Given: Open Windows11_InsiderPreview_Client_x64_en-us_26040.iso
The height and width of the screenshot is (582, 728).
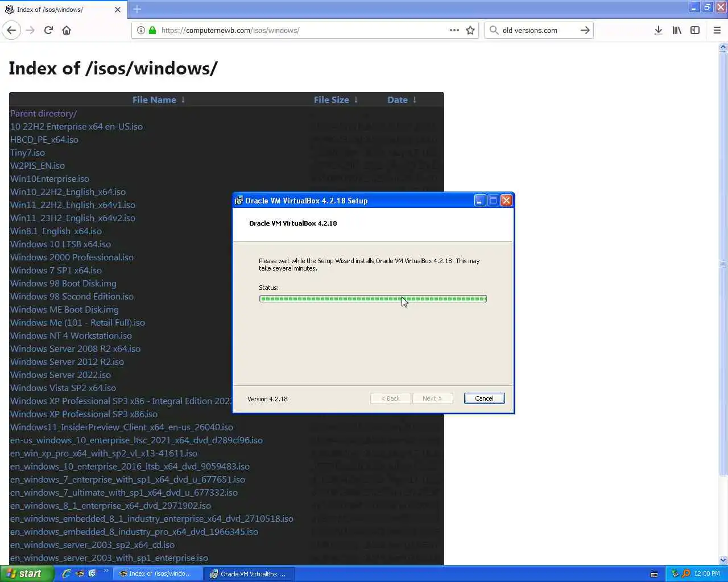Looking at the screenshot, I should coord(122,427).
